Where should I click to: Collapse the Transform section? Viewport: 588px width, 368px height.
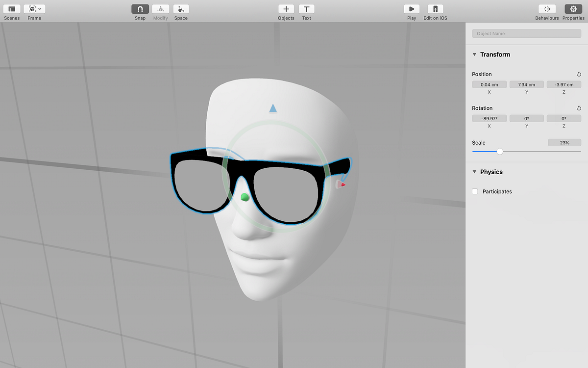(x=474, y=54)
